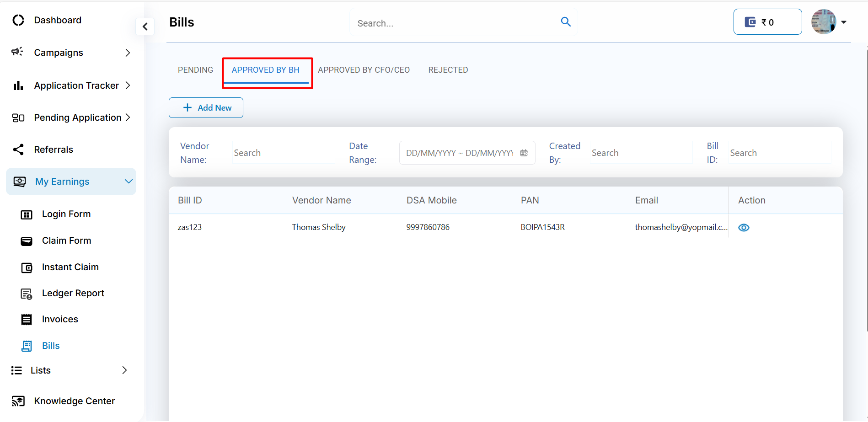This screenshot has height=422, width=868.
Task: Collapse the My Earnings section
Action: (x=129, y=182)
